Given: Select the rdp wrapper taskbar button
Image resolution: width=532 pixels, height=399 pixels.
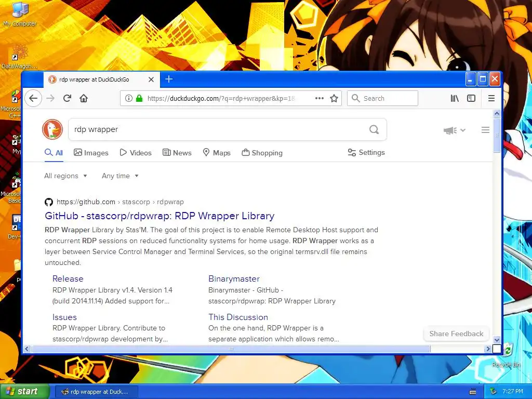Looking at the screenshot, I should [x=96, y=392].
